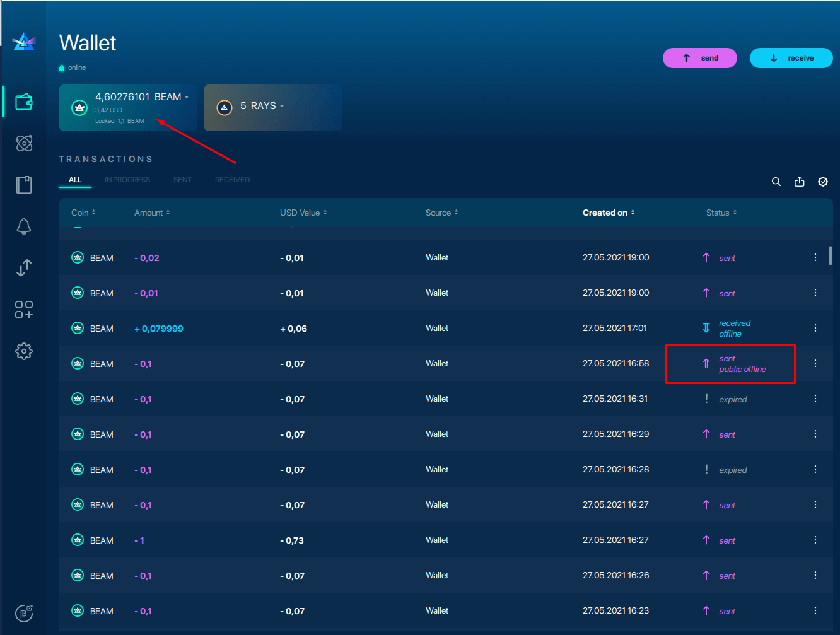
Task: Open Settings gear in sidebar
Action: pos(24,351)
